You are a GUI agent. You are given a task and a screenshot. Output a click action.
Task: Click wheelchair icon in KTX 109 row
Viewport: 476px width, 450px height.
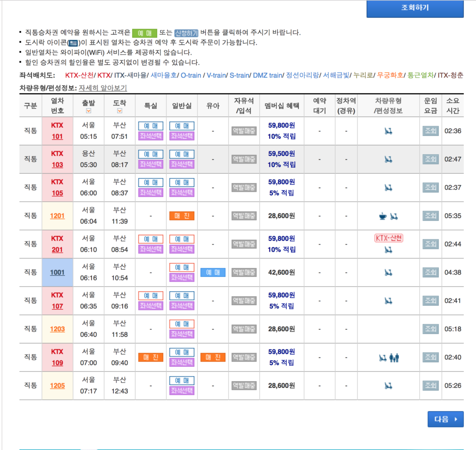tap(383, 358)
